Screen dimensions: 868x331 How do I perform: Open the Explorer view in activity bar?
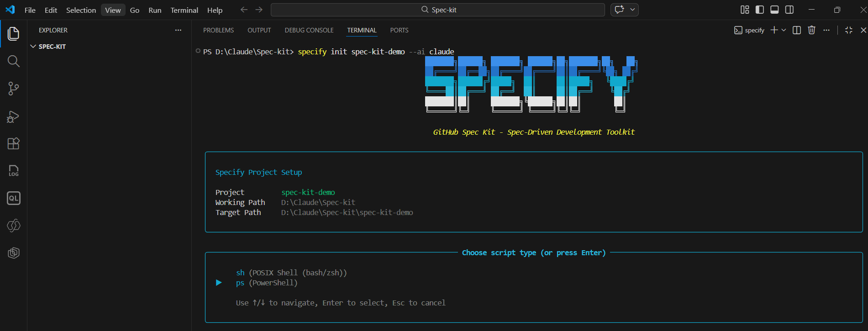(x=14, y=34)
